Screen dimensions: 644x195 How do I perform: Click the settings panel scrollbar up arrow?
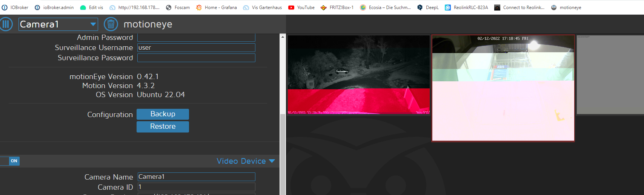283,37
